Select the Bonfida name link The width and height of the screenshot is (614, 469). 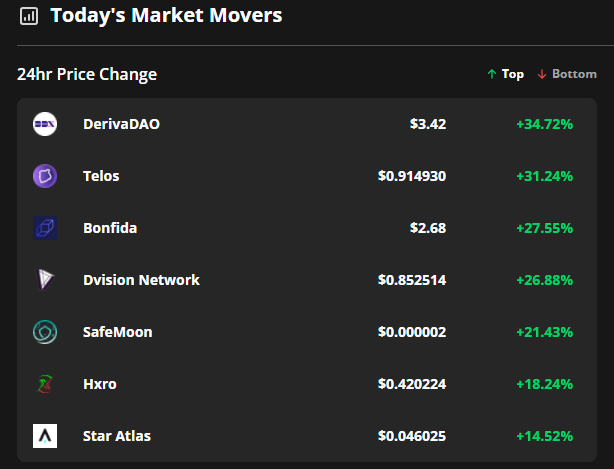tap(110, 228)
